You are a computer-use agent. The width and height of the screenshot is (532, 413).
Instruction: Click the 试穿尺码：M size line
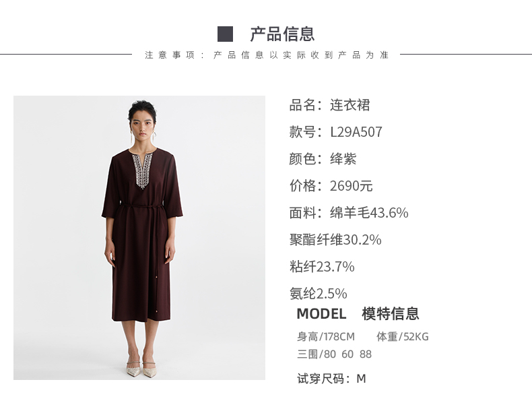coord(331,379)
